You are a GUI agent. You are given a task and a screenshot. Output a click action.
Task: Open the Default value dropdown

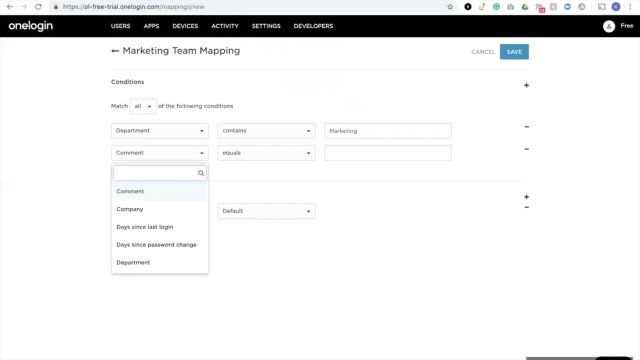(267, 211)
